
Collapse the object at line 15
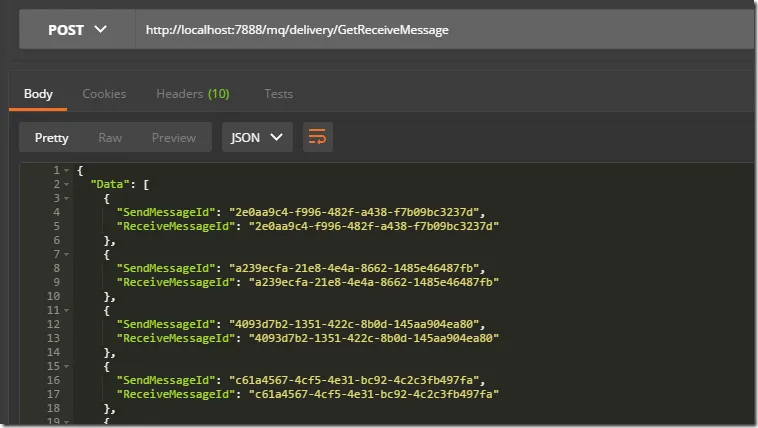[x=67, y=366]
